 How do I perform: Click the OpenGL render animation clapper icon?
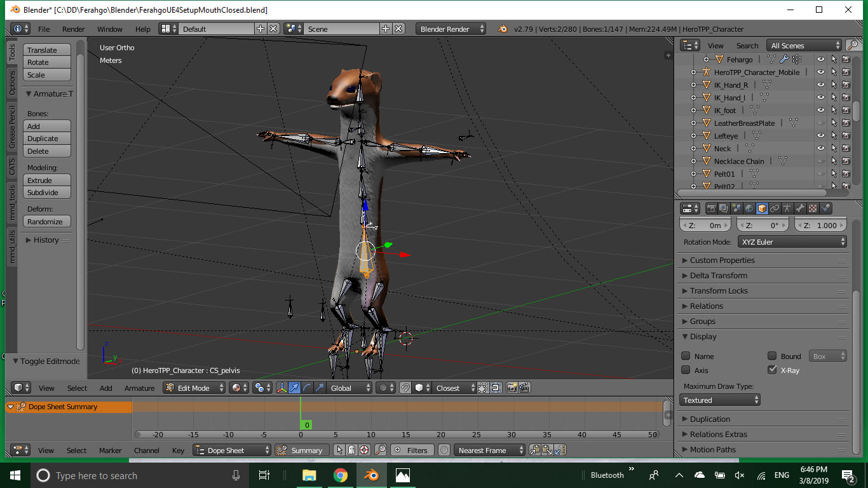pos(524,388)
